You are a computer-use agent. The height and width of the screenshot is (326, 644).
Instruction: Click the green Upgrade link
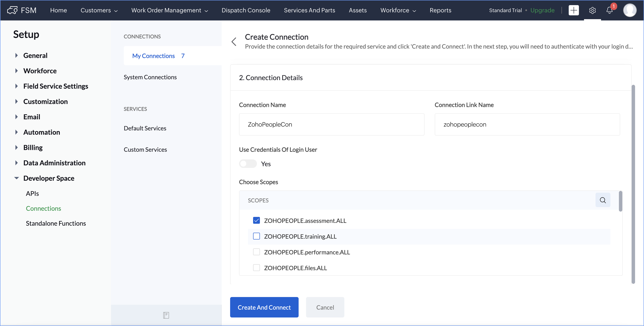click(542, 10)
